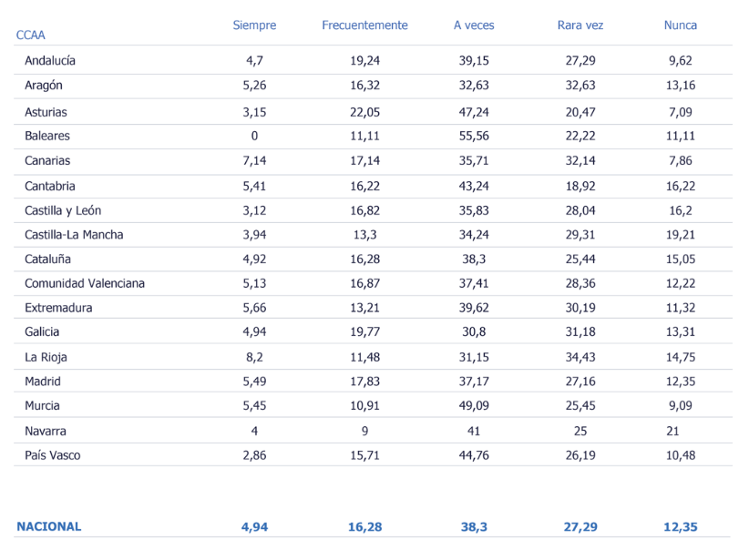Click the Andalucía row label
This screenshot has width=749, height=560.
click(50, 61)
